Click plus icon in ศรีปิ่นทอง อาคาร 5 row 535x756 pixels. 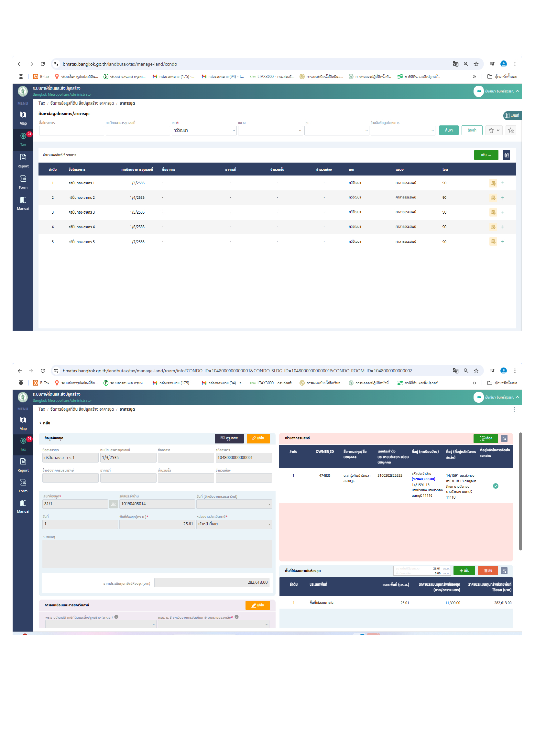tap(503, 242)
